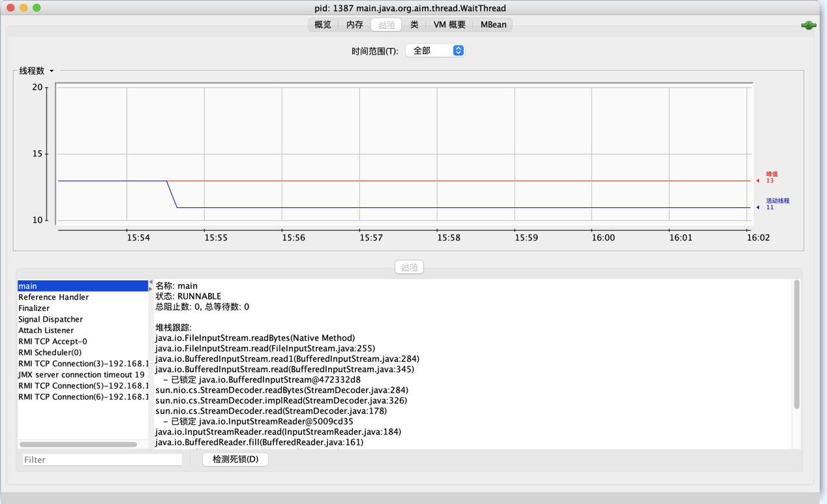The height and width of the screenshot is (504, 827).
Task: Open the 时间范围 dropdown set to 全部
Action: tap(435, 50)
